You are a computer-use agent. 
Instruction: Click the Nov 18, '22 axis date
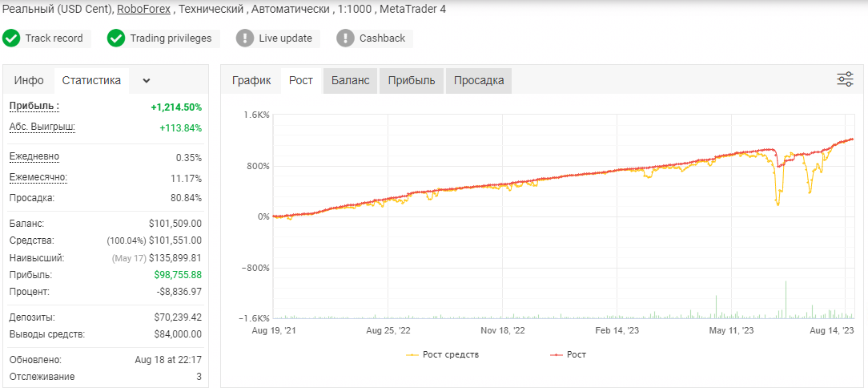coord(503,330)
